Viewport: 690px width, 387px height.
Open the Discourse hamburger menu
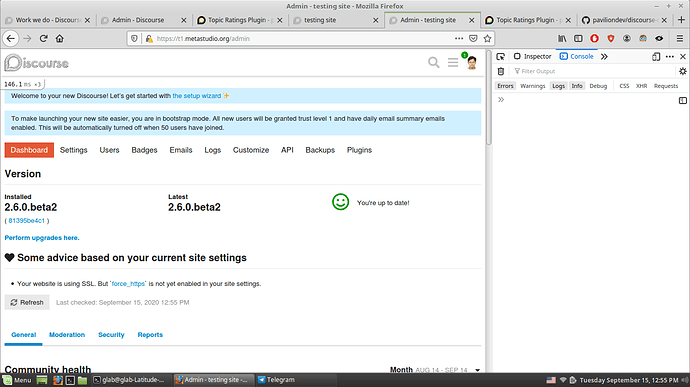pos(453,63)
